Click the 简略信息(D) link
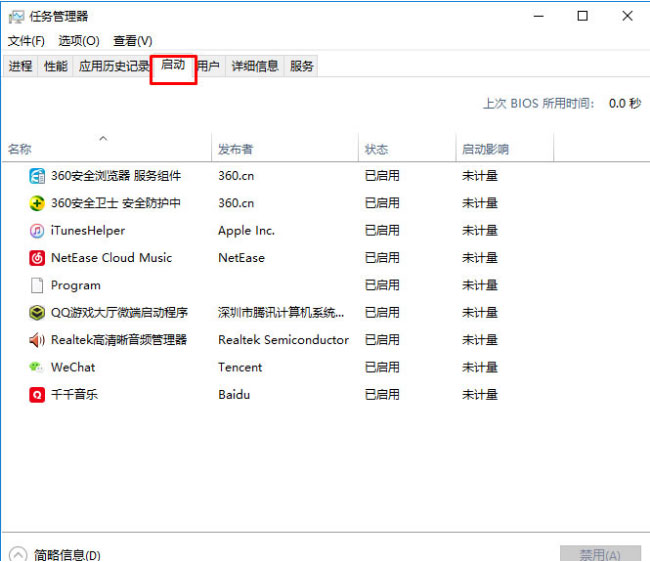650x562 pixels. (67, 555)
